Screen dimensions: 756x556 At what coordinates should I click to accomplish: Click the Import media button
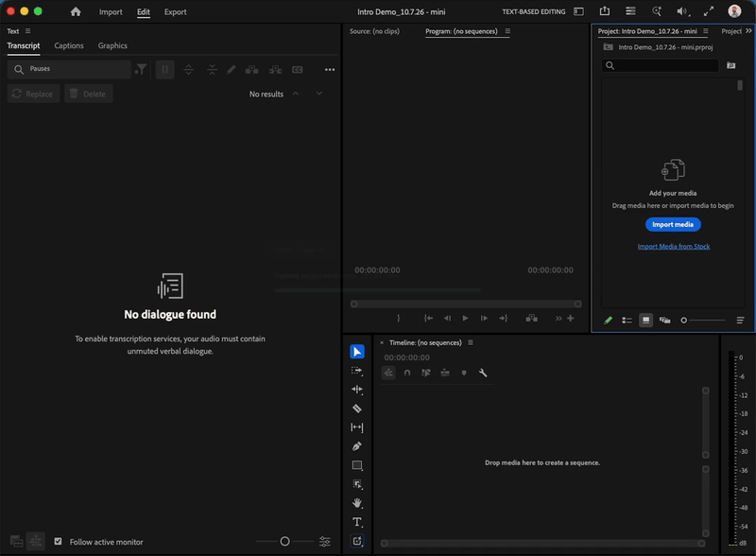click(673, 224)
